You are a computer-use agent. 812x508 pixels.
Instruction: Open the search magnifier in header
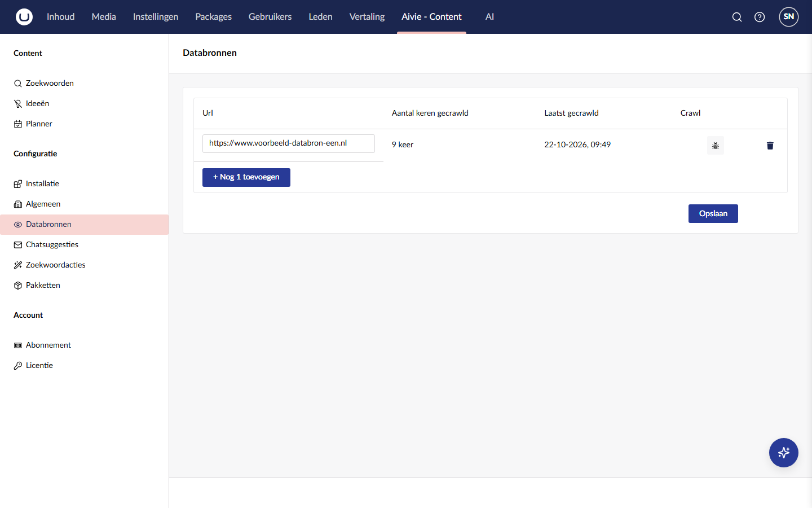[737, 17]
